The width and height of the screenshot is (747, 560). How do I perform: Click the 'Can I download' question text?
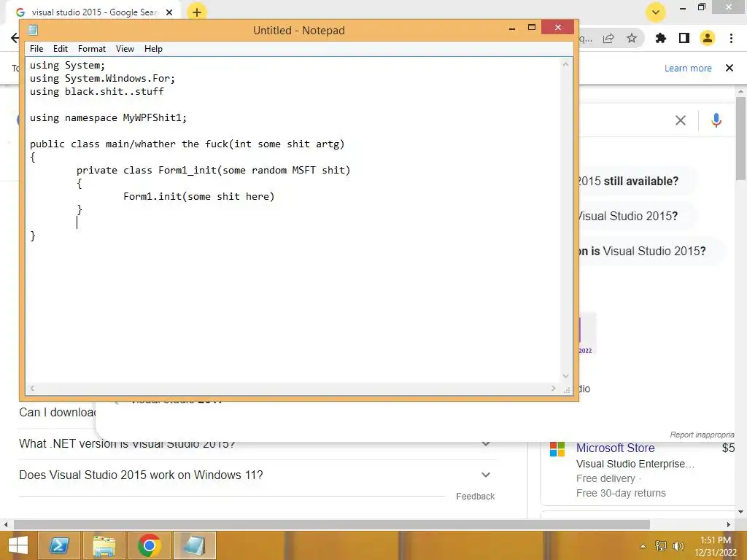click(x=57, y=413)
